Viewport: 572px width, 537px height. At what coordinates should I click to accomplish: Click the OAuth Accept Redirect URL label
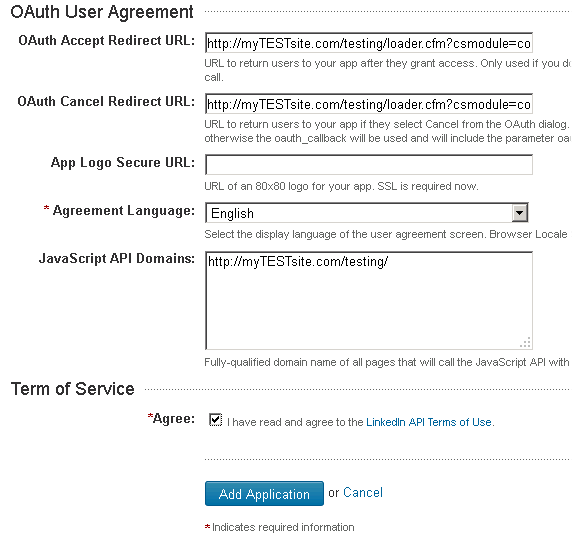click(107, 41)
